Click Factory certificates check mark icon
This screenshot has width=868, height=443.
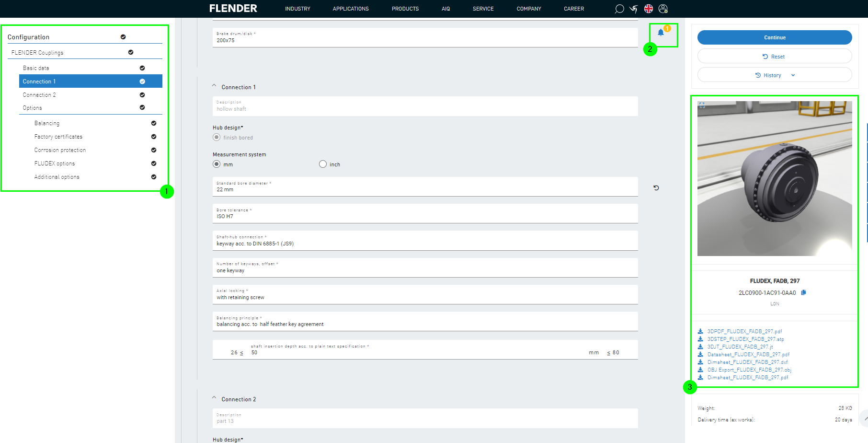coord(154,137)
